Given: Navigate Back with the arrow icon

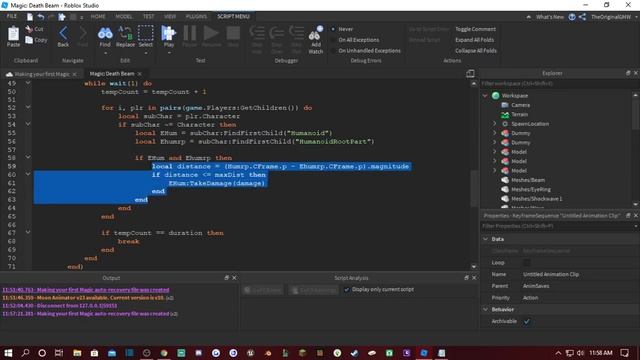Looking at the screenshot, I should (63, 33).
